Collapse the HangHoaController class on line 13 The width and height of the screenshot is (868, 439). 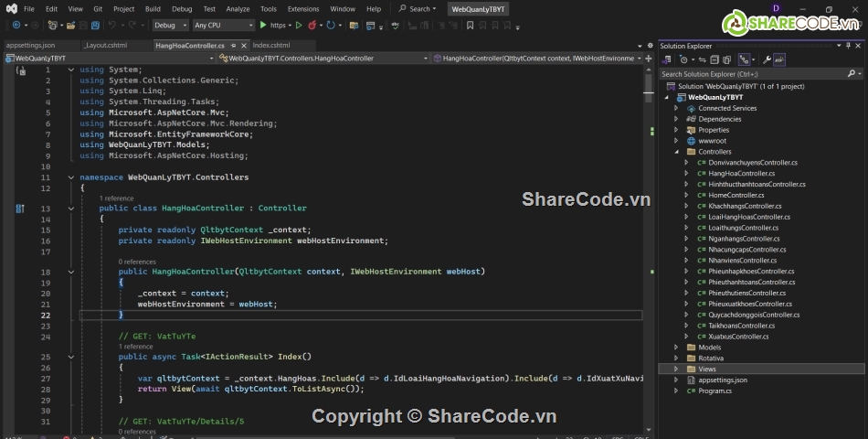click(x=71, y=209)
